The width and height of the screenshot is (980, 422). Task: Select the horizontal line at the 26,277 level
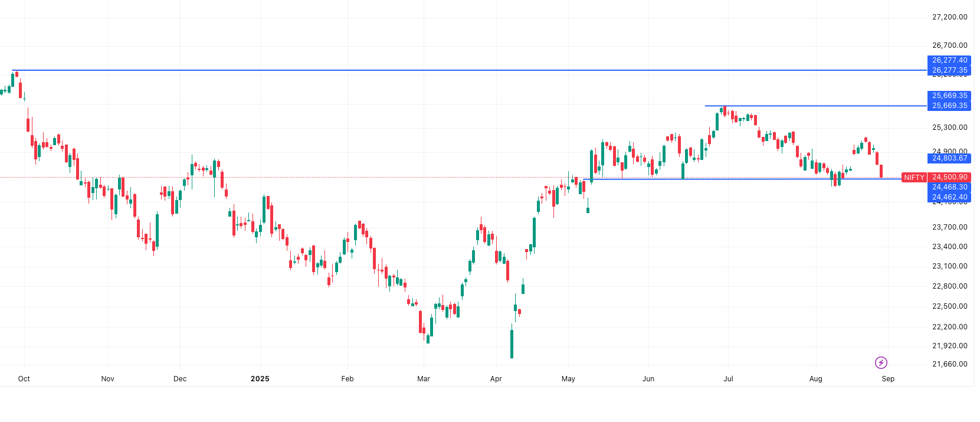coord(470,70)
